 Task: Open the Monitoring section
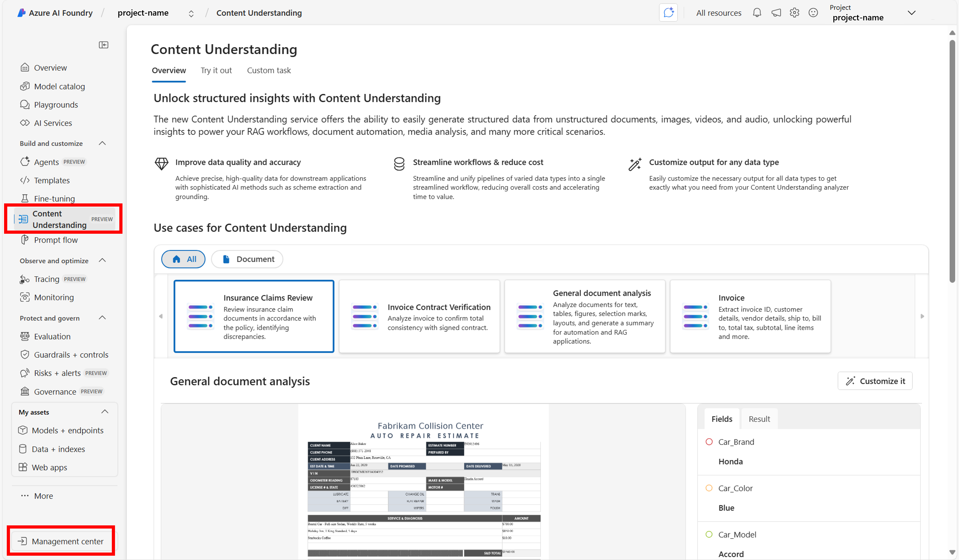(x=53, y=297)
